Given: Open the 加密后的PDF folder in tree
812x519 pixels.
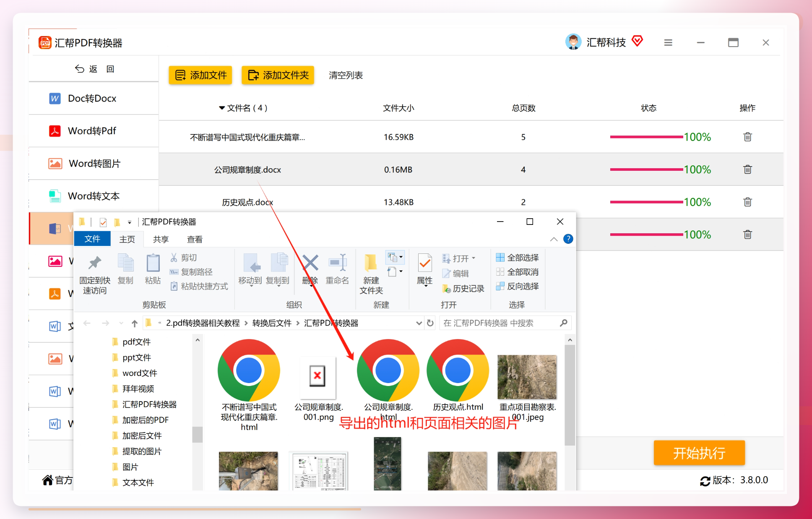Looking at the screenshot, I should (145, 420).
